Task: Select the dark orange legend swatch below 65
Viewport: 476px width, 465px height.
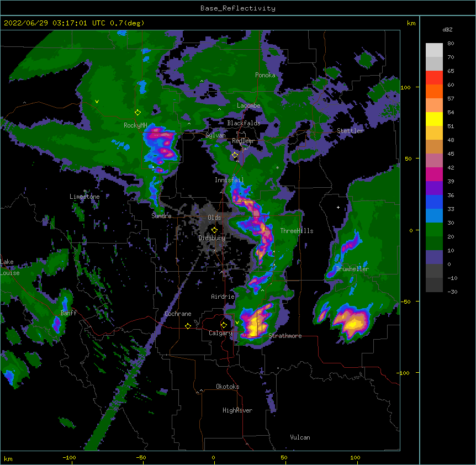Action: [434, 91]
